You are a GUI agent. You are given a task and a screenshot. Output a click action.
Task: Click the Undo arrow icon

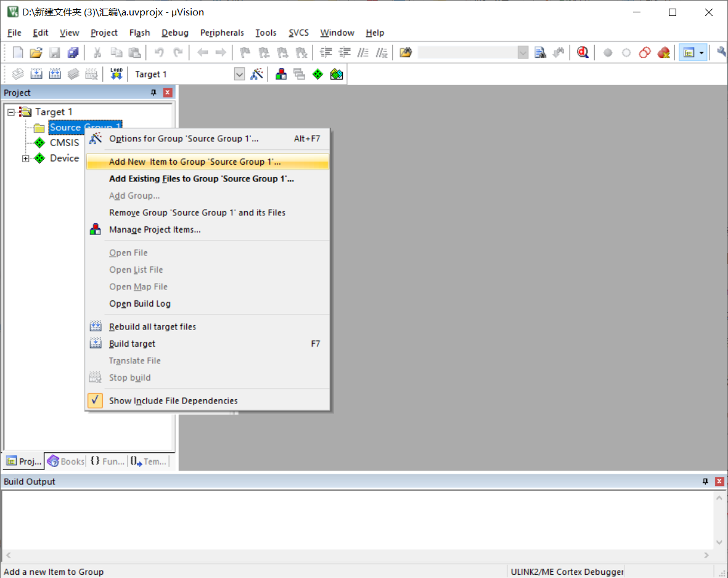pos(159,52)
